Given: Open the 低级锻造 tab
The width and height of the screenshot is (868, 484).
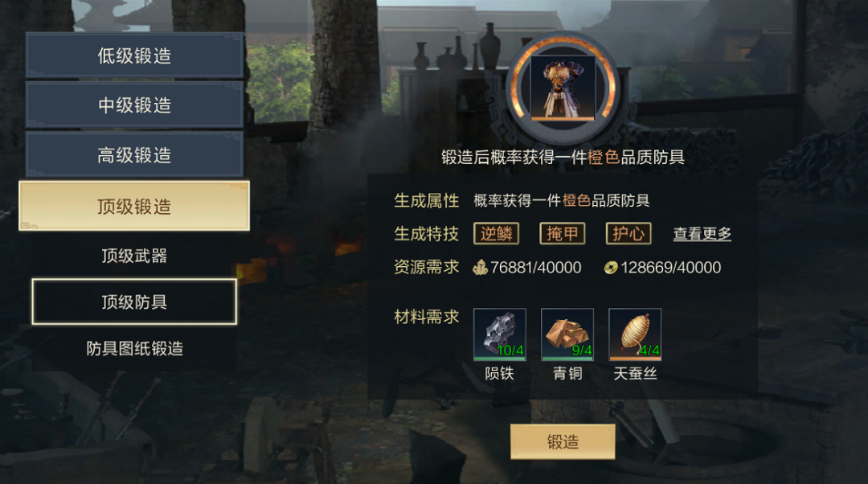Looking at the screenshot, I should (x=134, y=55).
